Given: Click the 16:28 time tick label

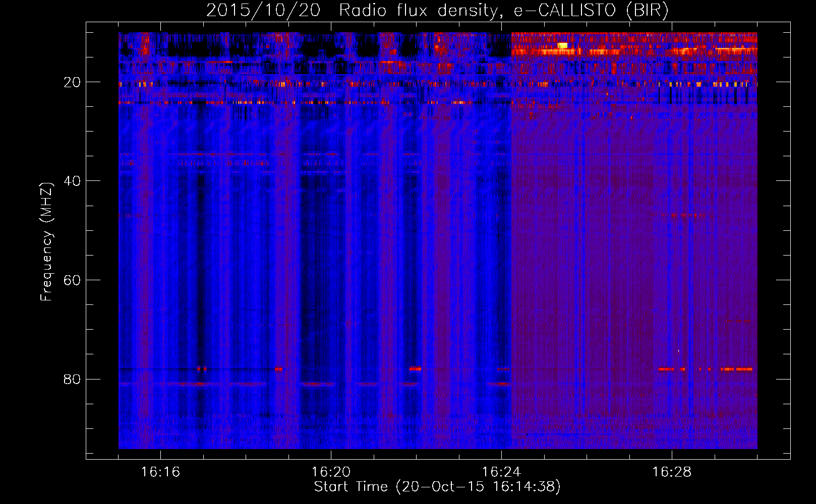Looking at the screenshot, I should 672,472.
